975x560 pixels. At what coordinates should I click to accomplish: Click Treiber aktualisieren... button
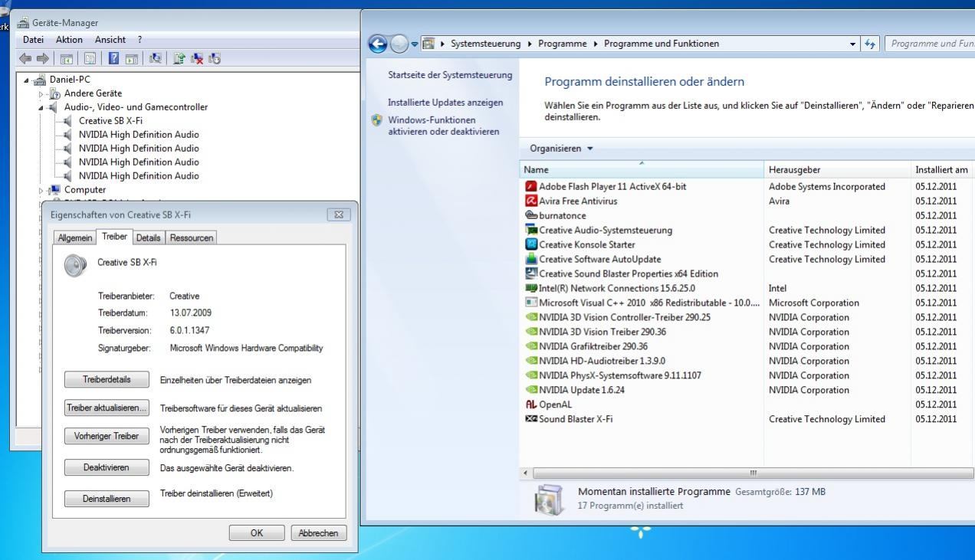107,408
